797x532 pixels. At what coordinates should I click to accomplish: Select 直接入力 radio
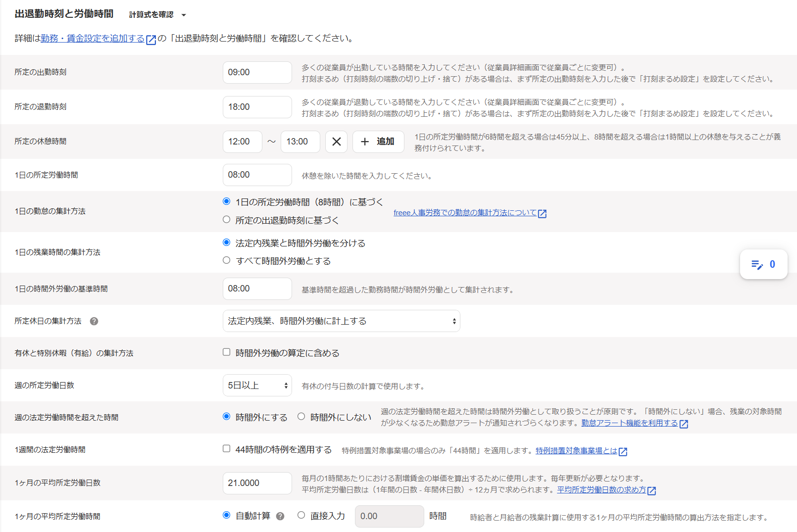(x=301, y=515)
